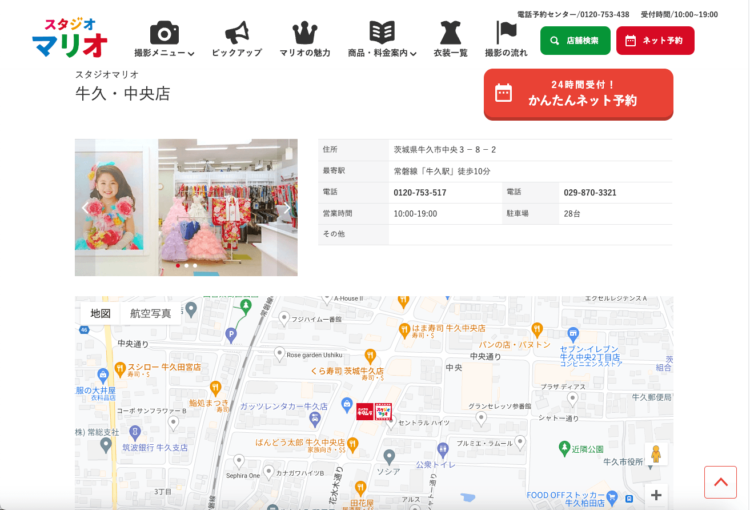Click business hours 10:00-19:00 cell
The image size is (750, 510).
click(x=415, y=214)
